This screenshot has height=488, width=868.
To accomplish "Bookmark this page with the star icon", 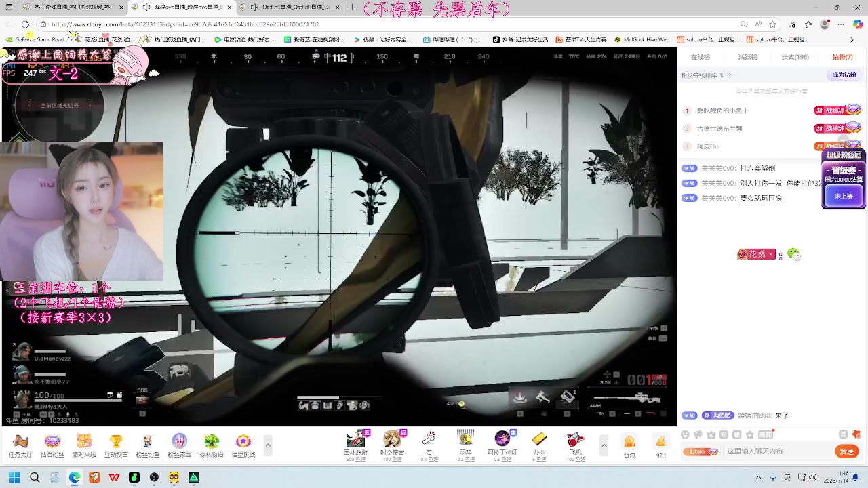I will tap(772, 24).
